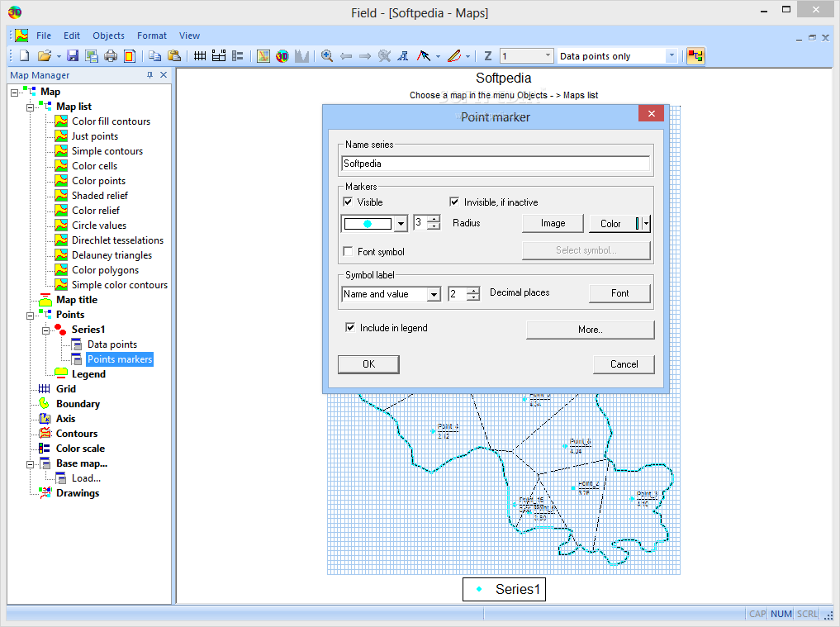
Task: Toggle the 'Invisible, if inactive' checkbox
Action: (454, 202)
